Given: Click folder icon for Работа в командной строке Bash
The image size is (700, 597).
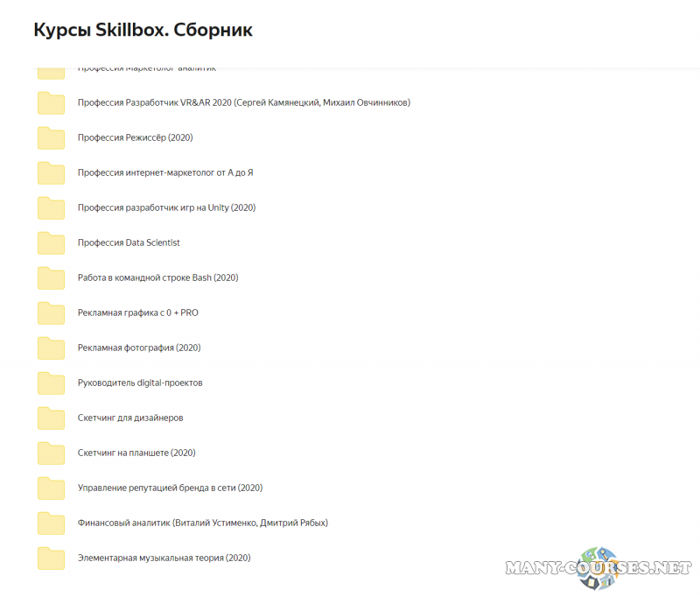Looking at the screenshot, I should 51,278.
